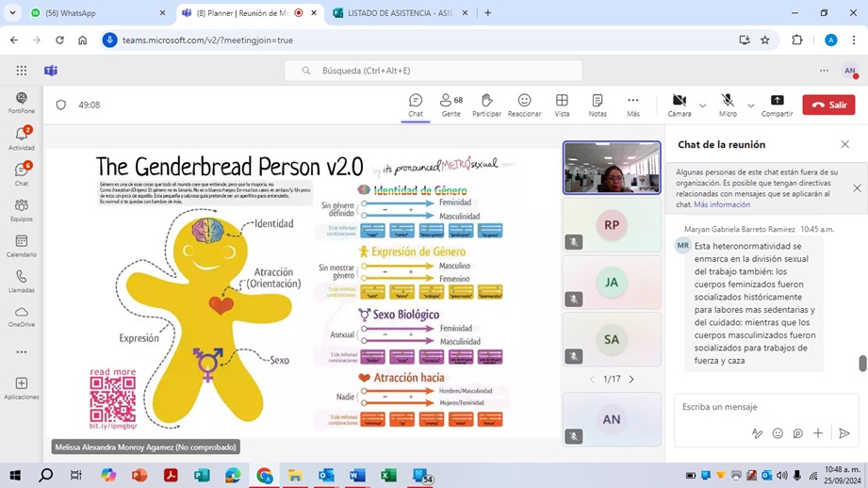The width and height of the screenshot is (868, 488).
Task: Open Aplicaciones in the sidebar
Action: (x=22, y=388)
